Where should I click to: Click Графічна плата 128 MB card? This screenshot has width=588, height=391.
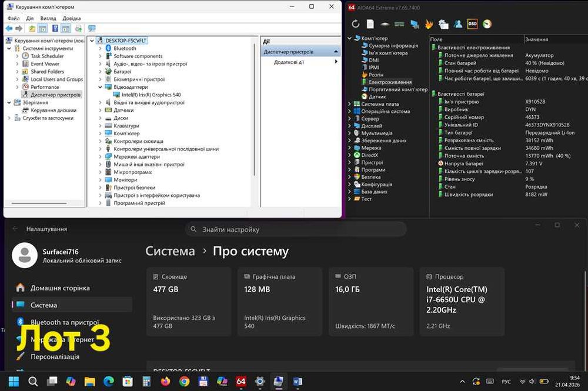point(280,302)
